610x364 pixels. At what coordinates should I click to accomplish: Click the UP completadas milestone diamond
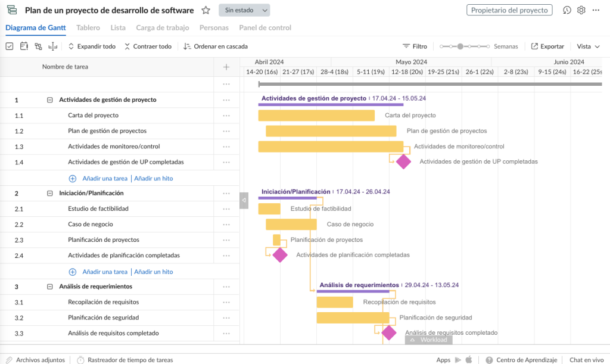click(x=403, y=162)
